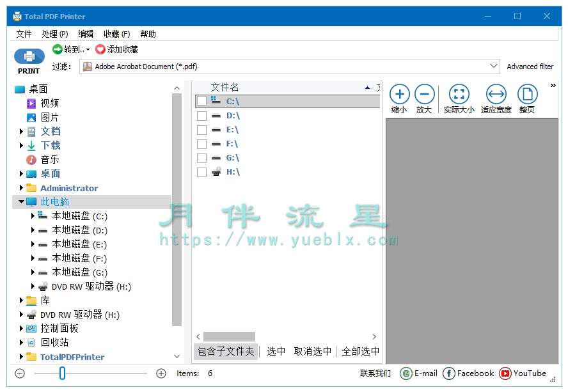Click the 添加收藏 heart icon

coord(100,49)
